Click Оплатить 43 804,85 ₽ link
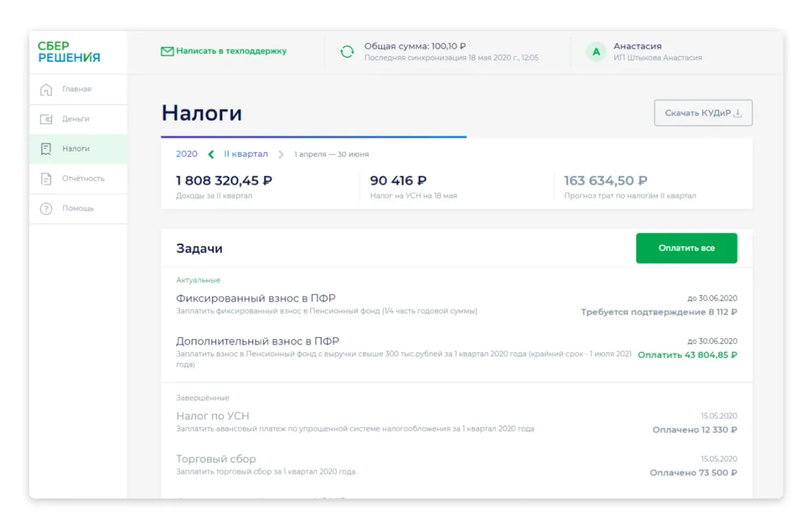The height and width of the screenshot is (529, 812). tap(687, 355)
